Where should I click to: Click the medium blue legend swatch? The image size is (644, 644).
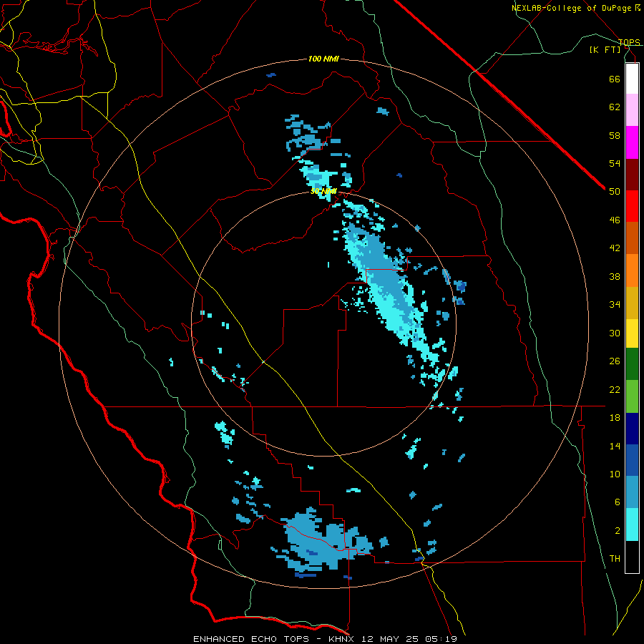[632, 460]
